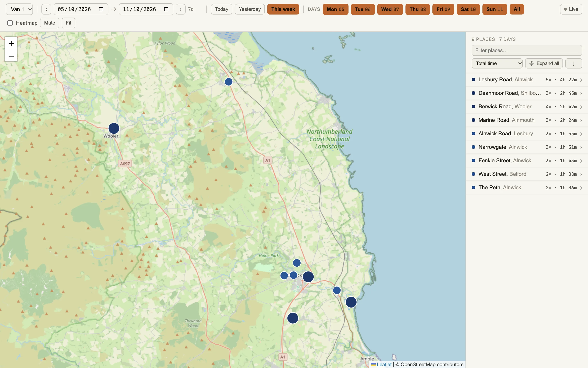Viewport: 588px width, 368px height.
Task: Expand the Lesbury Road, Alnwick row
Action: coord(527,80)
